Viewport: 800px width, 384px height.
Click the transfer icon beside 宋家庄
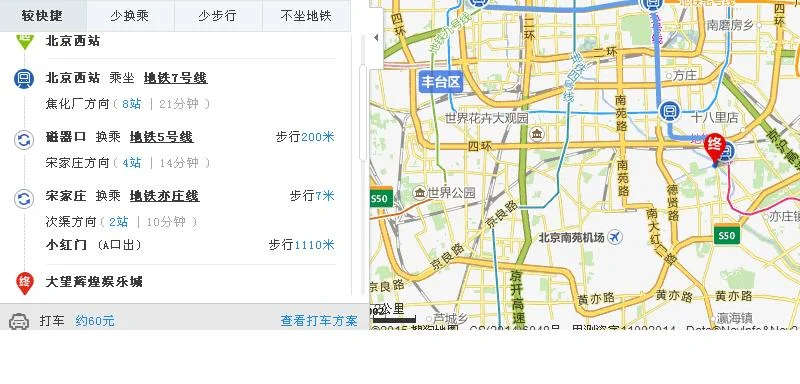(x=23, y=198)
